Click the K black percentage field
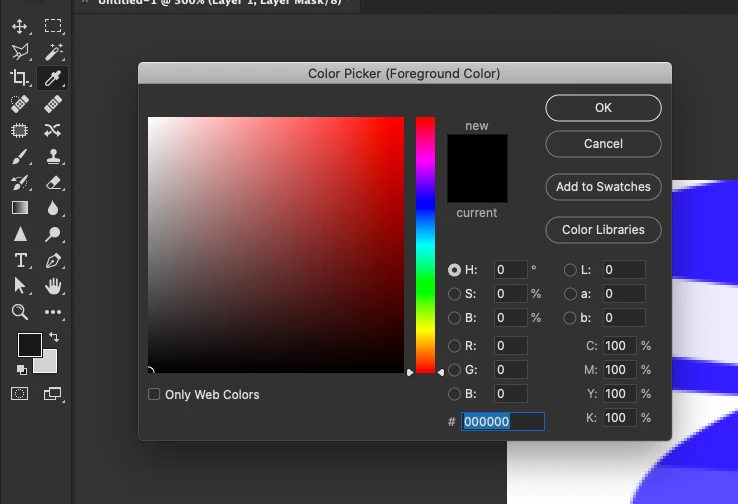 click(x=620, y=417)
